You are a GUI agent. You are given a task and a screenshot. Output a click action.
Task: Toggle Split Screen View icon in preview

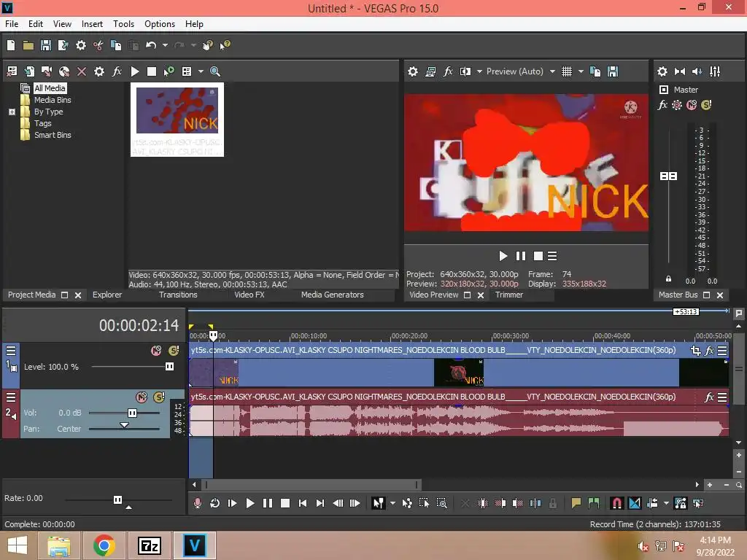point(465,71)
